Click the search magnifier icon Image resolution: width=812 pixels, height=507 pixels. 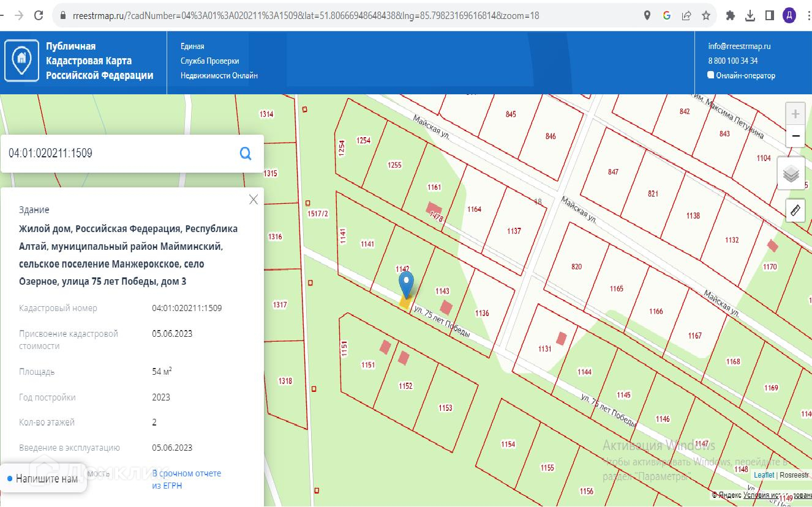coord(246,153)
